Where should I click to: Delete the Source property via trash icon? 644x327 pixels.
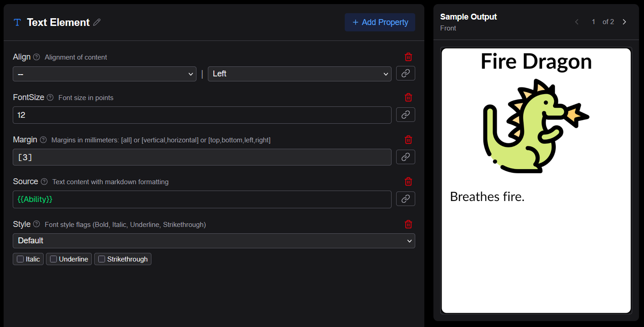408,181
